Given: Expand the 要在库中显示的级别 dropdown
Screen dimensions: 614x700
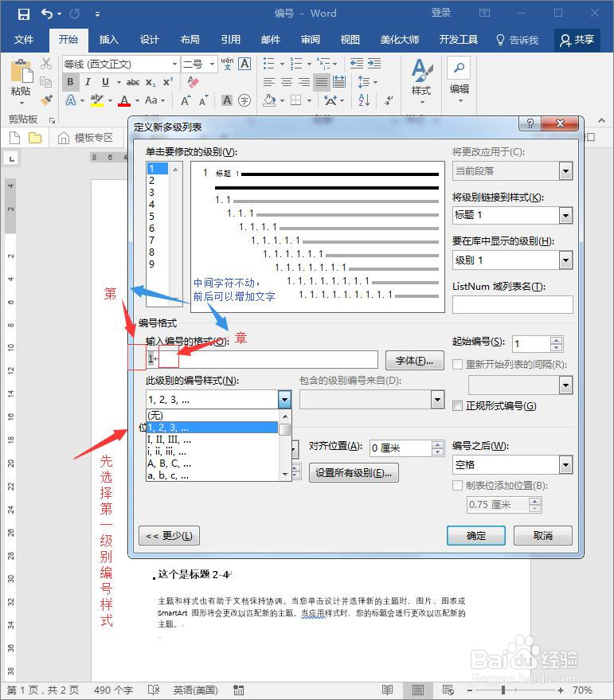Looking at the screenshot, I should coord(565,260).
